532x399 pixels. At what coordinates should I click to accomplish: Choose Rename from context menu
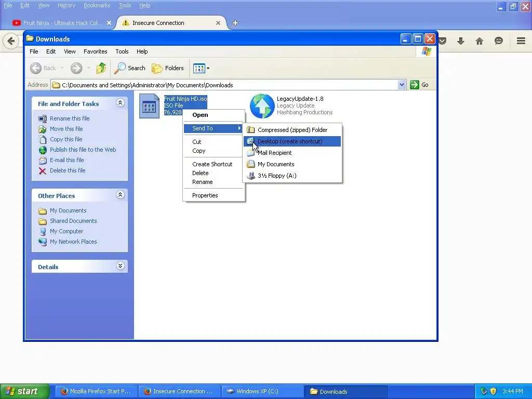point(203,182)
